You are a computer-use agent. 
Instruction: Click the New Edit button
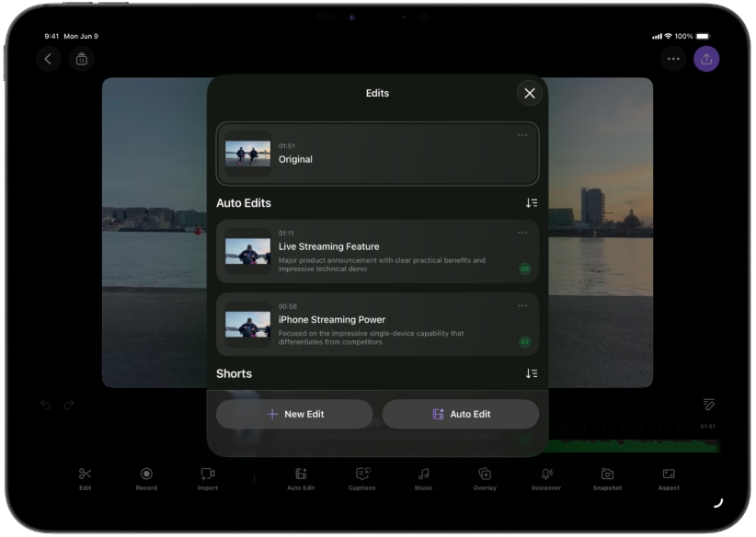pyautogui.click(x=294, y=414)
